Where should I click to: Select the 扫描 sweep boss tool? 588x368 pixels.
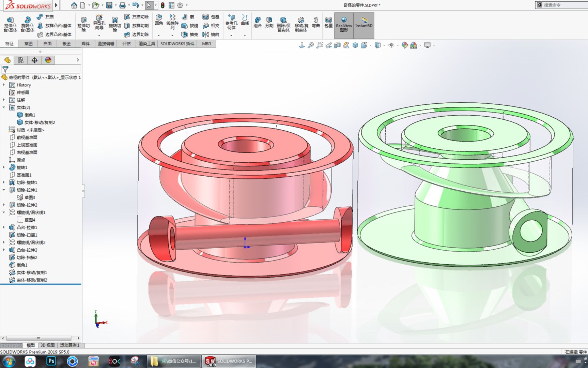point(45,17)
